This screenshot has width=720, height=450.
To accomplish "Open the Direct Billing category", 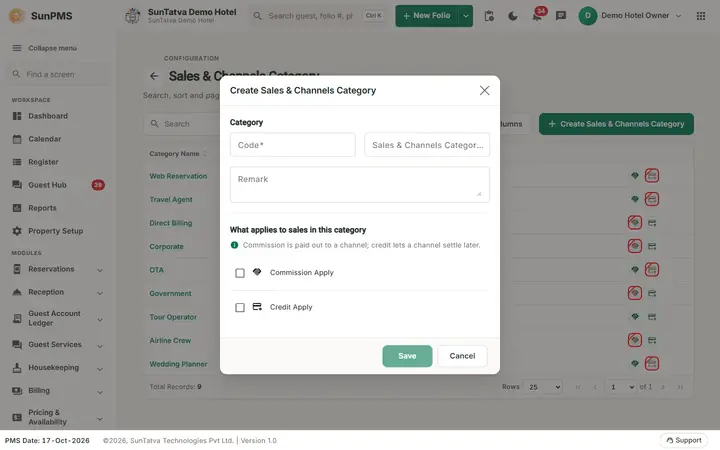I will pyautogui.click(x=171, y=223).
